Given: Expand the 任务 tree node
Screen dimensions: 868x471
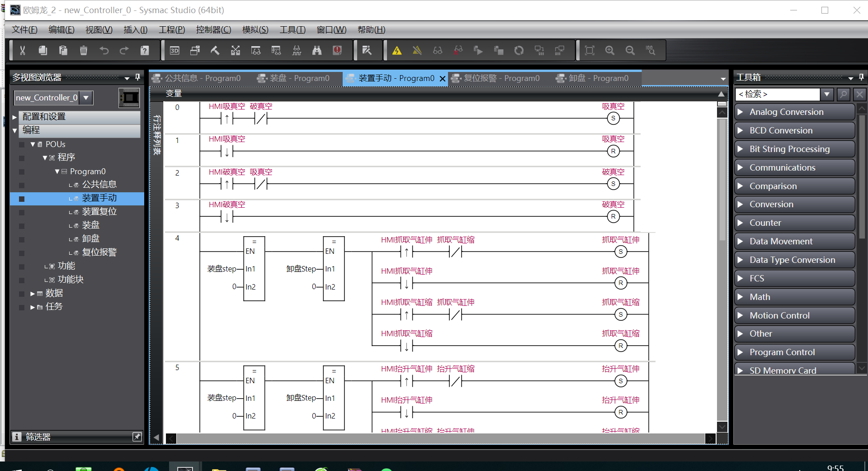Looking at the screenshot, I should 33,307.
